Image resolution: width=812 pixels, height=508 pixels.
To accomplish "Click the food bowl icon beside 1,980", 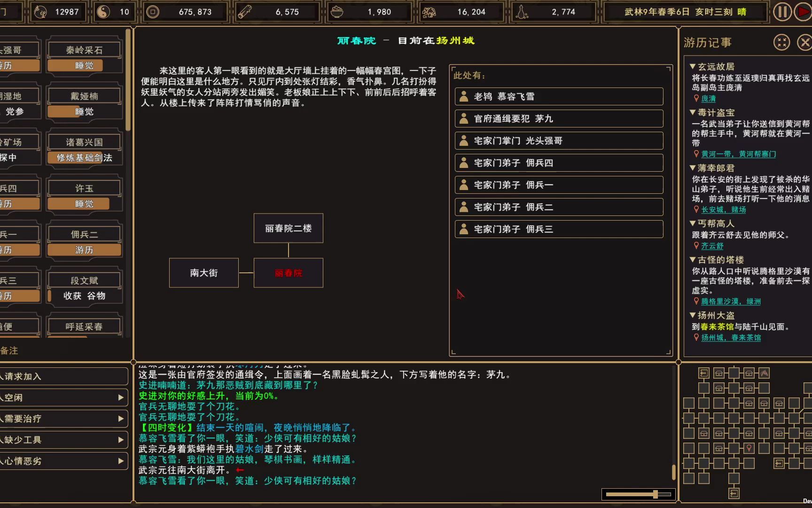I will pyautogui.click(x=337, y=12).
